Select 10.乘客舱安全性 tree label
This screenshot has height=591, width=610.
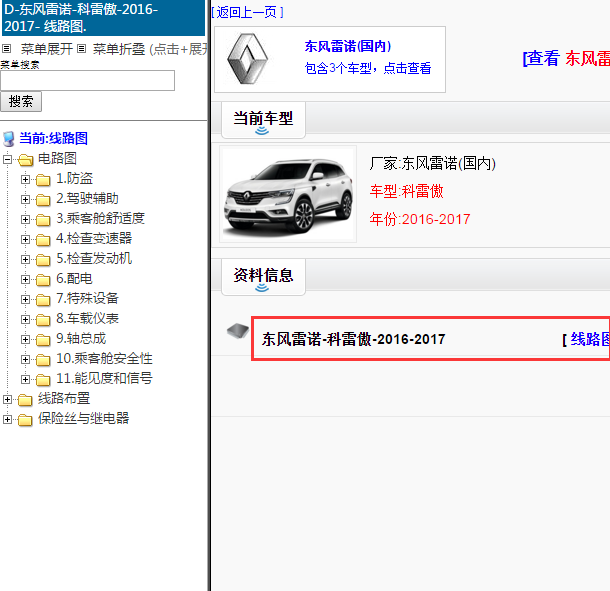tap(104, 358)
